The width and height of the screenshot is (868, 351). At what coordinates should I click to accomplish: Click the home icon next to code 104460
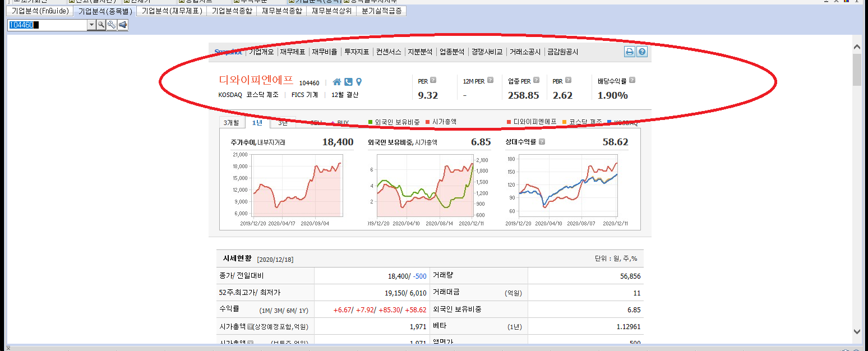click(337, 82)
